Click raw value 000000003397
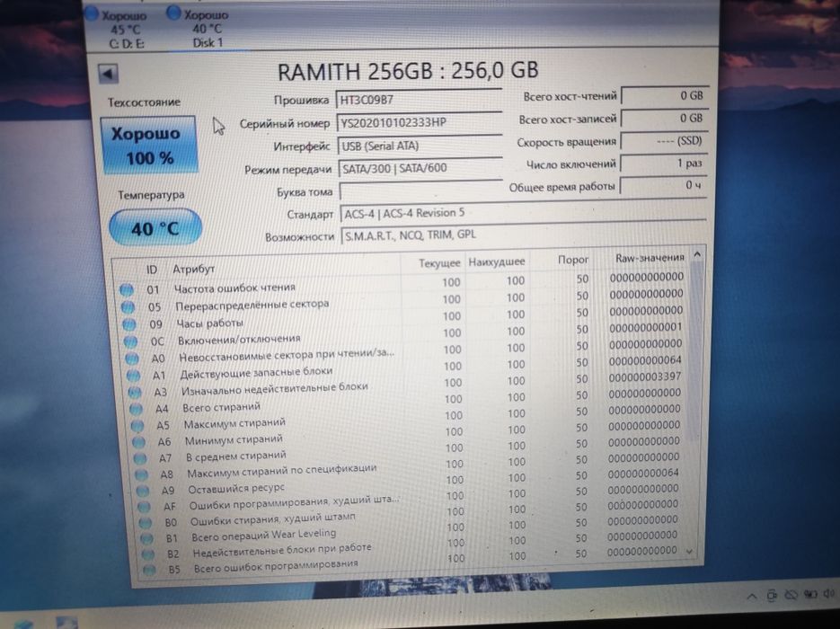The height and width of the screenshot is (629, 840). (644, 377)
